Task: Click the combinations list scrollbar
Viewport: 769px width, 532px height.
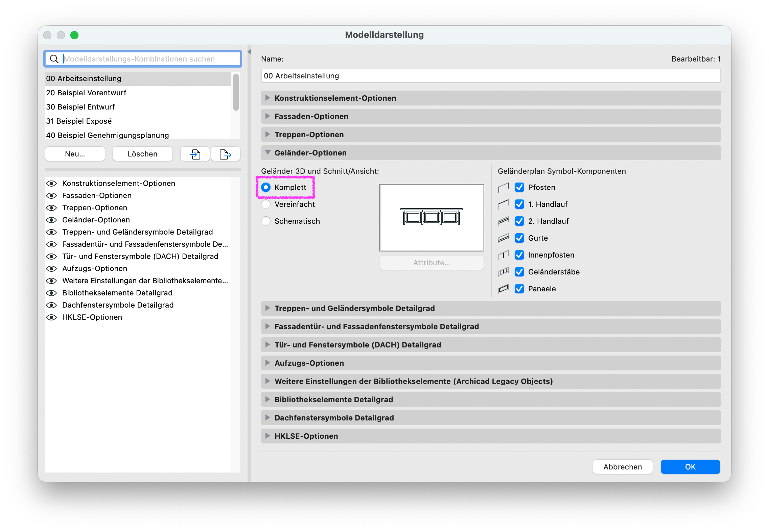Action: tap(236, 92)
